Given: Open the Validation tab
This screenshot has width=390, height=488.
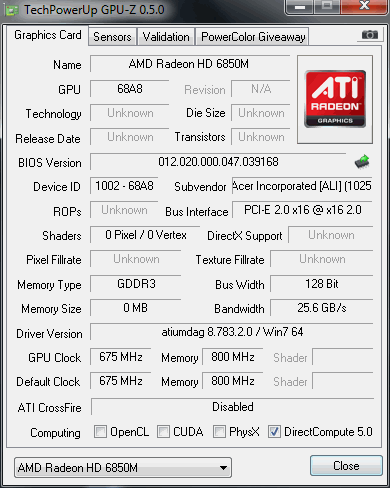Looking at the screenshot, I should 166,37.
